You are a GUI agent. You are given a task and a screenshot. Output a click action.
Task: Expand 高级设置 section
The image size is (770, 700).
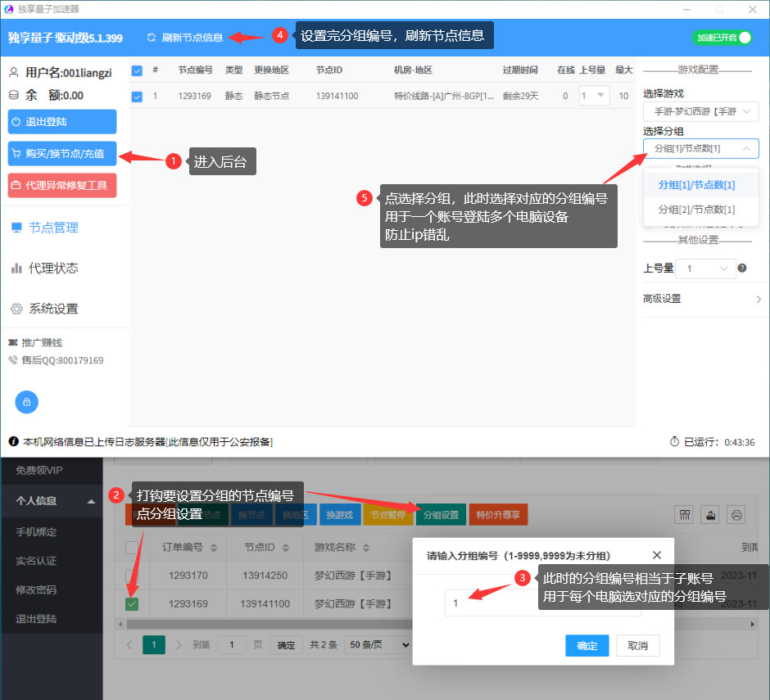click(x=703, y=299)
